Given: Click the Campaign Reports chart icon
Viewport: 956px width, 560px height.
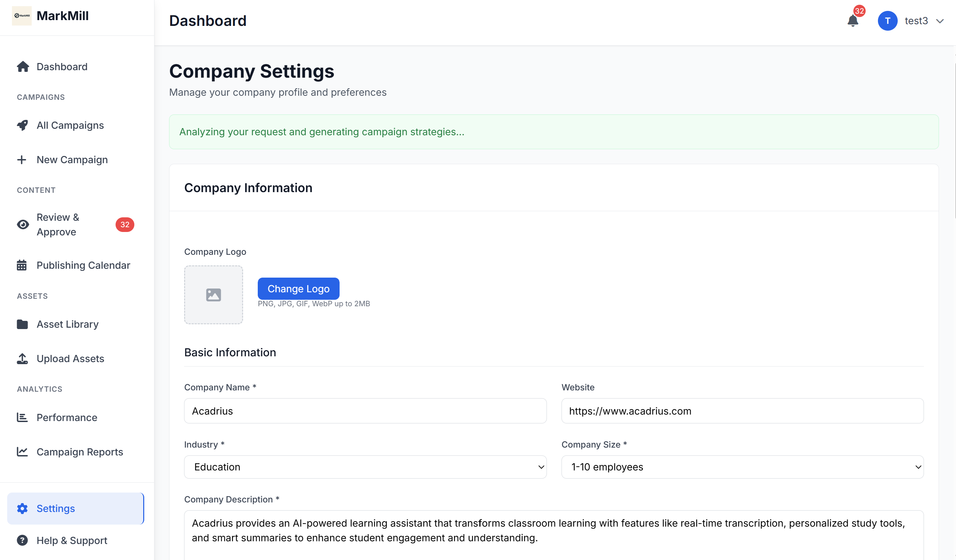Looking at the screenshot, I should [x=23, y=452].
